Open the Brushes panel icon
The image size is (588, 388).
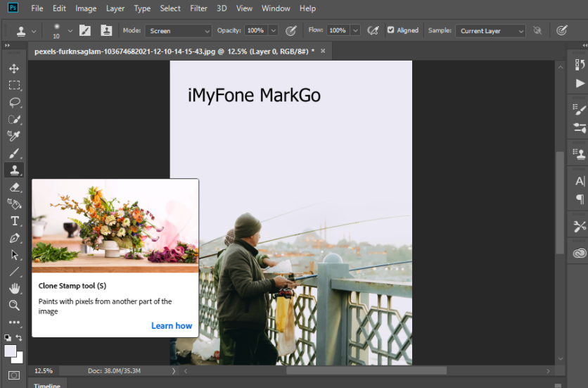tap(580, 110)
